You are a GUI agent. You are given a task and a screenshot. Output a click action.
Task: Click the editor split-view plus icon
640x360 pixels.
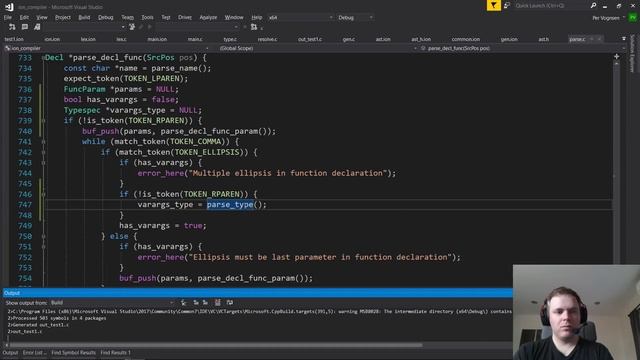pyautogui.click(x=616, y=57)
